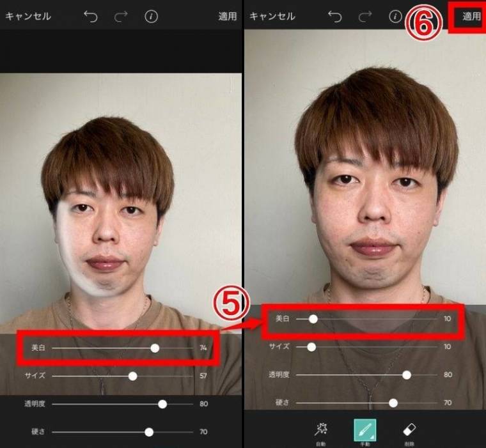Click 硬さ slider handle in screen with サイズ 10
The width and height of the screenshot is (486, 448).
pos(393,403)
